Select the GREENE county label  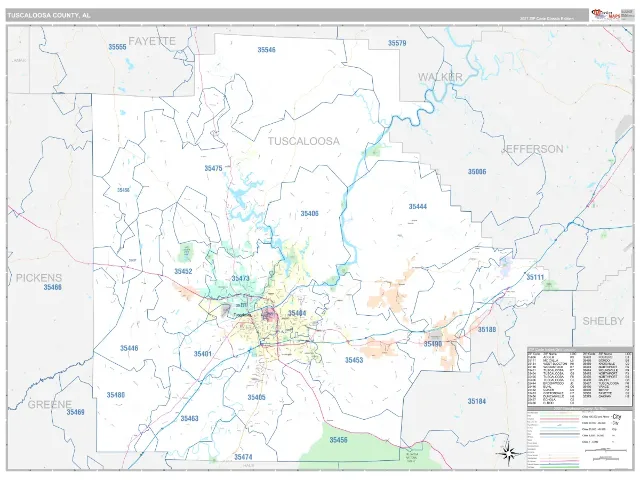coord(50,404)
